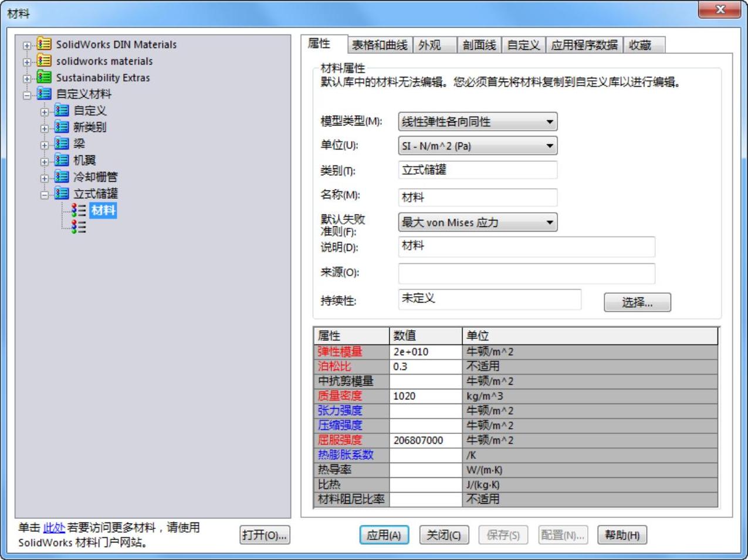Expand the 新类别 category node
Viewport: 748px width, 560px height.
(x=45, y=128)
